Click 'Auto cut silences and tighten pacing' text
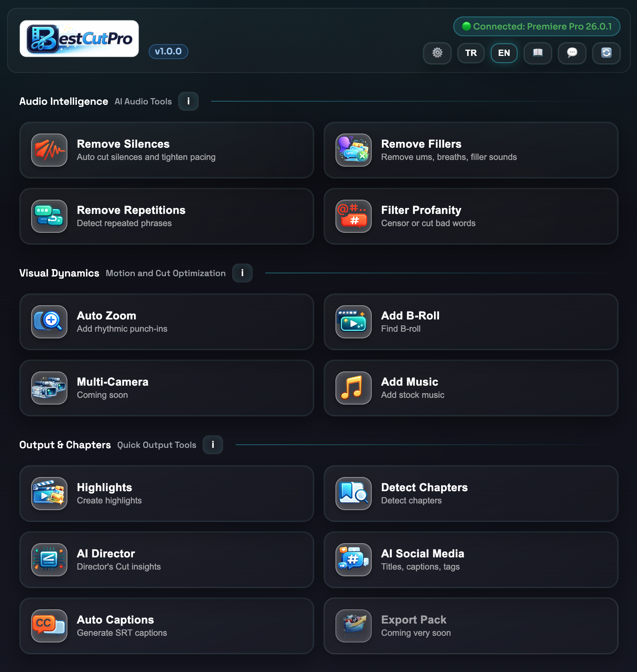Viewport: 637px width, 672px height. 146,157
